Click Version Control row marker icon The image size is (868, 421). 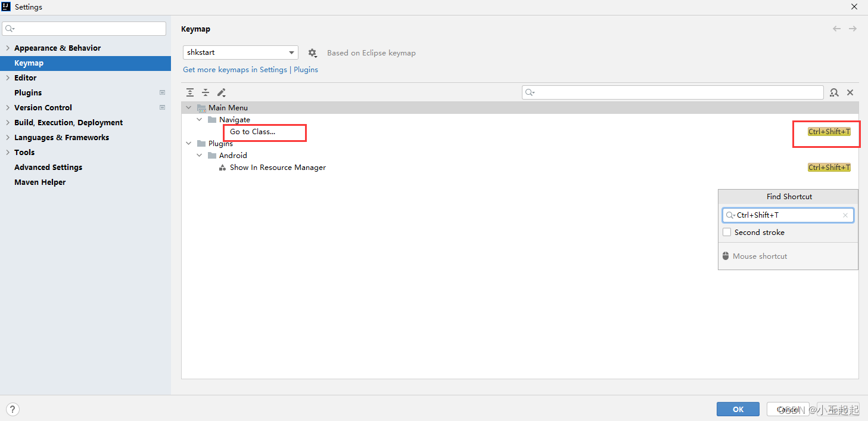162,107
